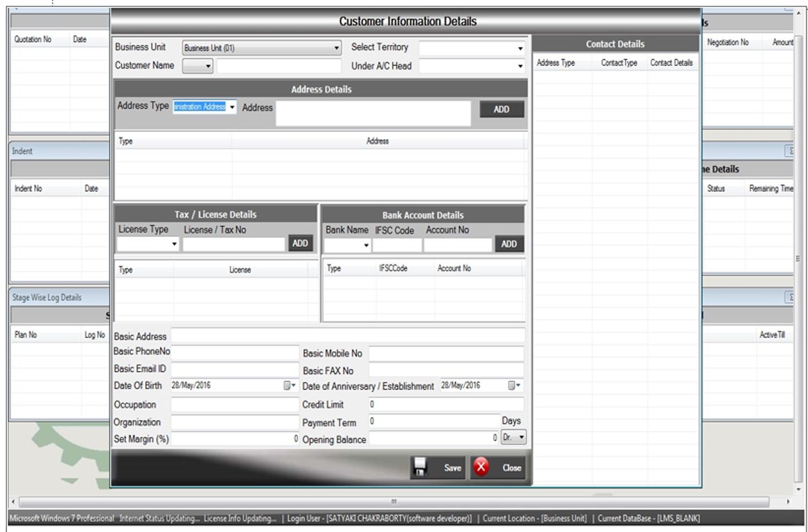Click Contact Details column header in contact grid
Screen dimensions: 808x532
click(671, 63)
